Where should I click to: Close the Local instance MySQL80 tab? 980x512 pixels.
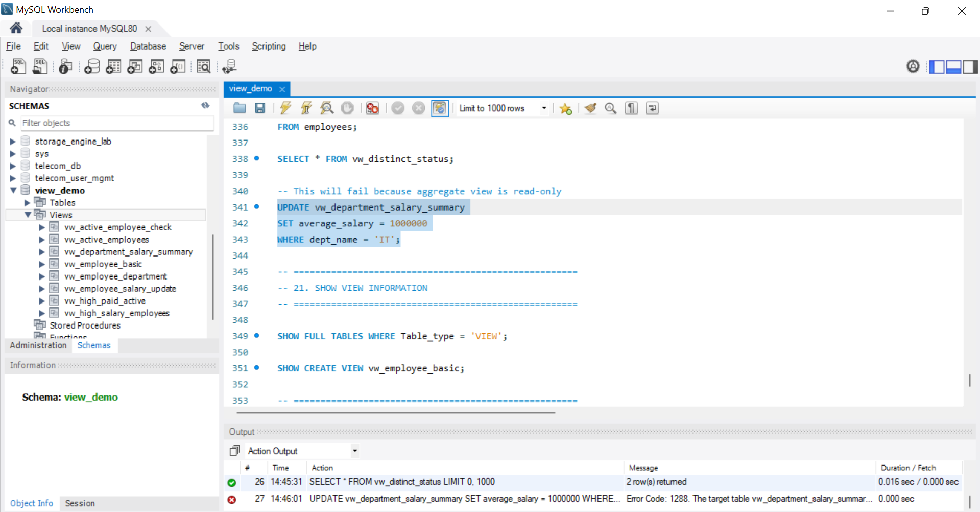[148, 29]
